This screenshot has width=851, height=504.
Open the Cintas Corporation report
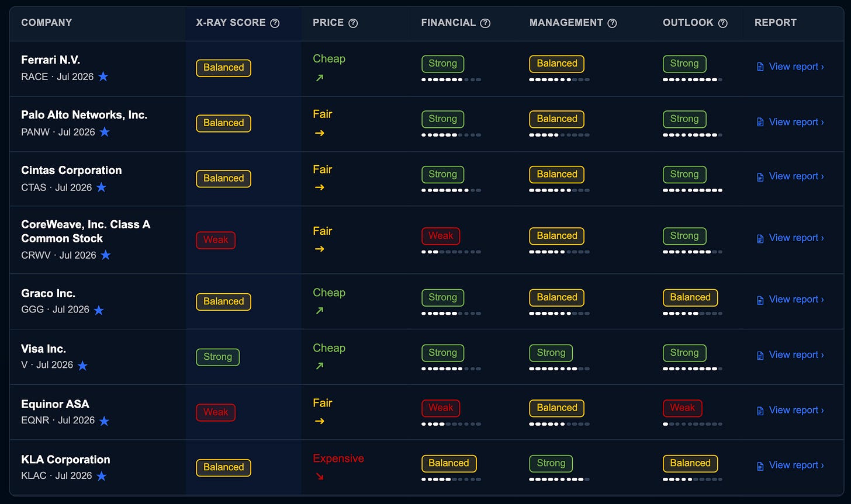tap(790, 176)
